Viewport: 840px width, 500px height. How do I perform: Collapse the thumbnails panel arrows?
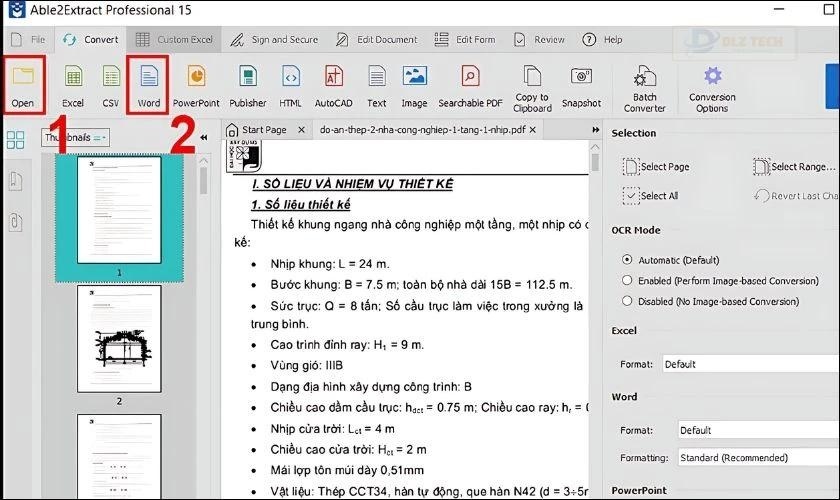tap(204, 138)
